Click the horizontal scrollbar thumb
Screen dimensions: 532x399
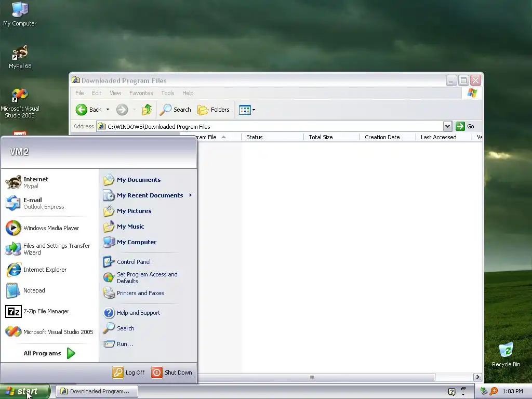point(312,377)
